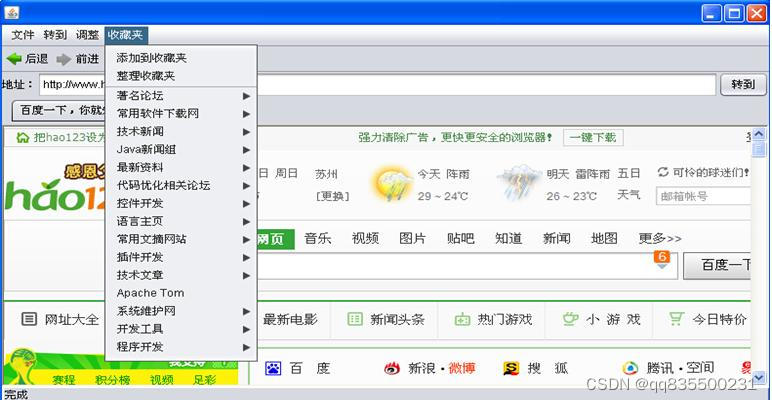Image resolution: width=772 pixels, height=402 pixels.
Task: Select the 网页 search tab
Action: [275, 239]
